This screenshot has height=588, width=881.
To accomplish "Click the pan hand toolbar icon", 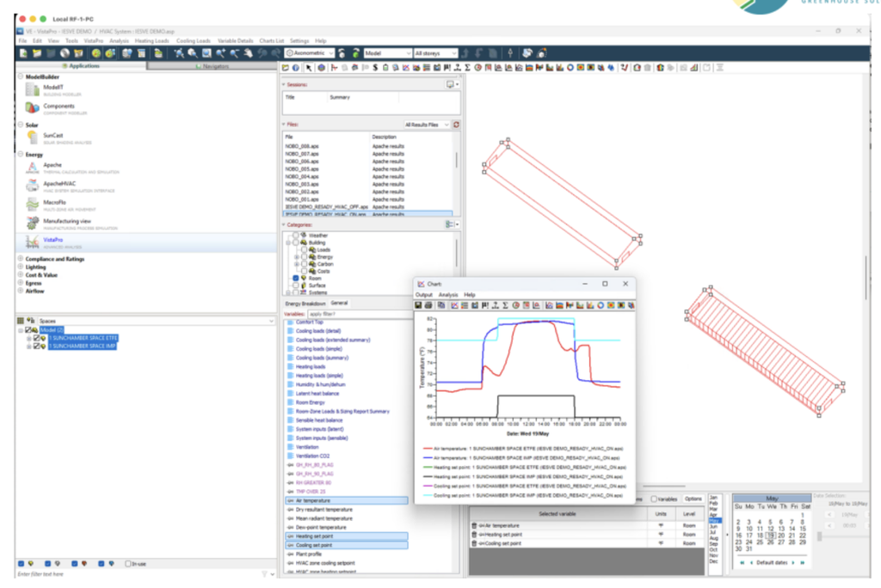I will 248,53.
